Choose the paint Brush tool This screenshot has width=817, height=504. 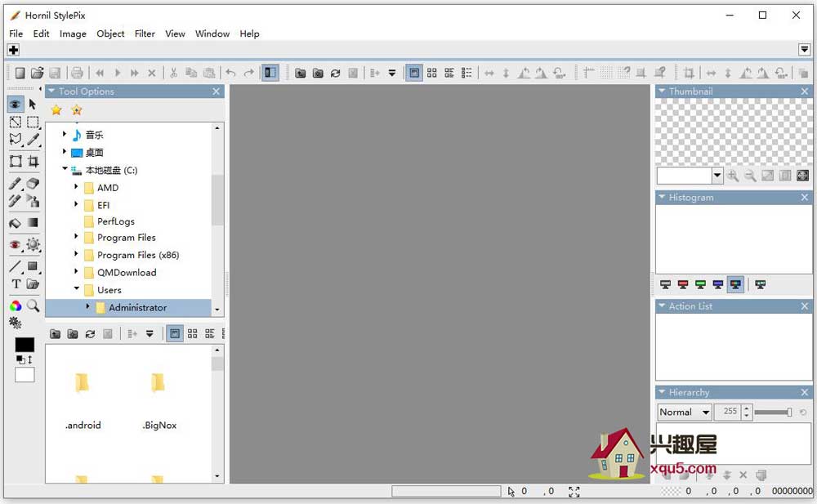click(x=15, y=183)
